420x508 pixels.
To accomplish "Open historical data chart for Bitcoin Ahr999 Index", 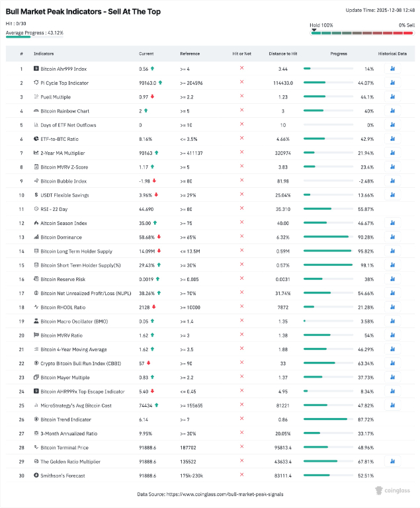I will [392, 69].
